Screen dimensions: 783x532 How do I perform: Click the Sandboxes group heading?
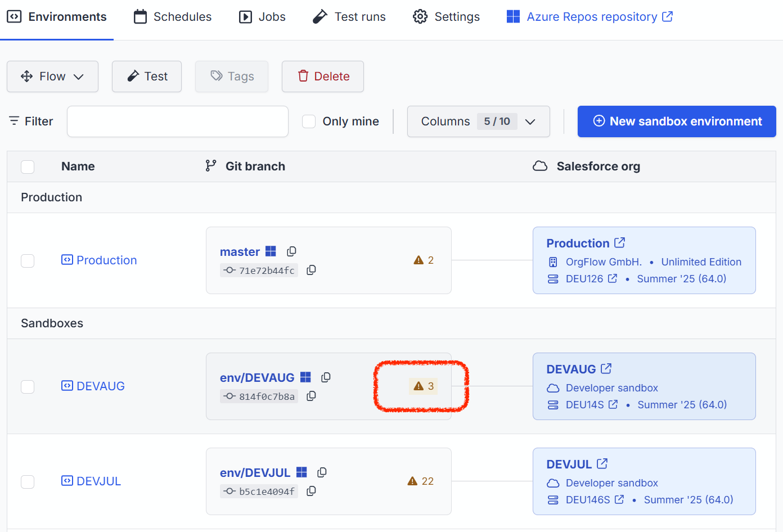(52, 323)
